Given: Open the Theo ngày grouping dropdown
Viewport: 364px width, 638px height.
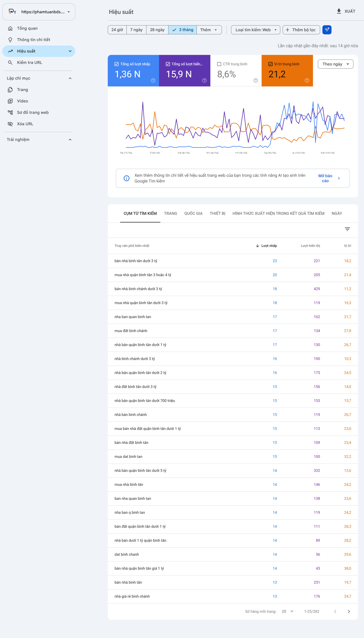Looking at the screenshot, I should click(x=335, y=64).
